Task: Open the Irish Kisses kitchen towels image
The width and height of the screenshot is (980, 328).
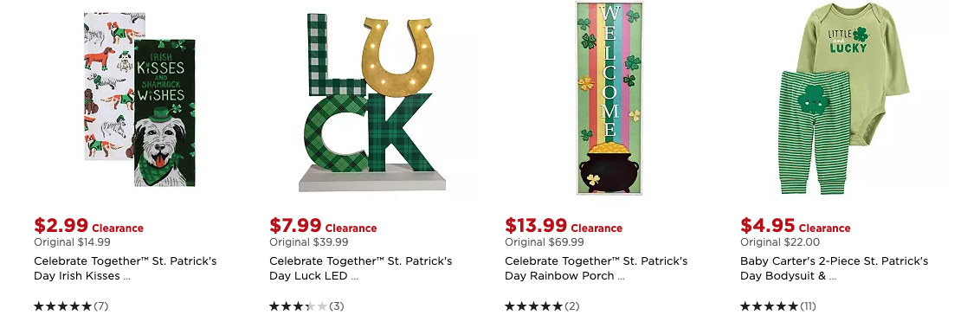Action: point(139,100)
